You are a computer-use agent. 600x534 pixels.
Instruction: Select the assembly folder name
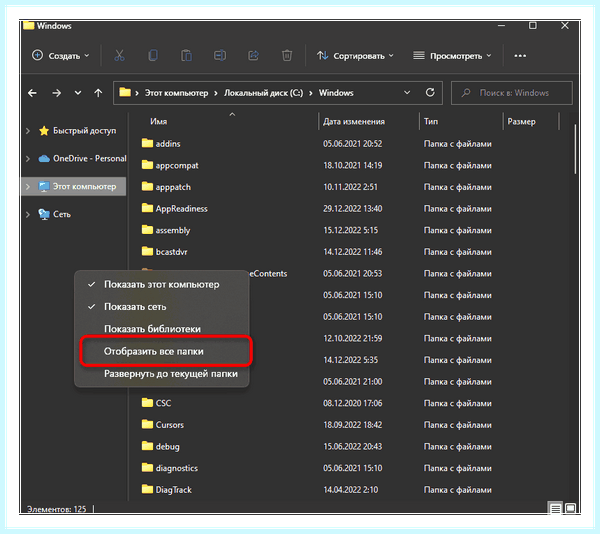click(x=173, y=230)
